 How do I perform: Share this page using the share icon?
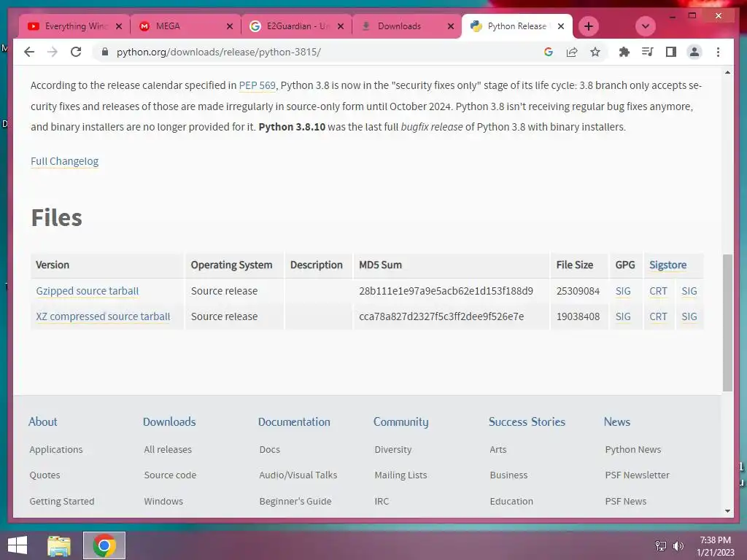tap(572, 52)
